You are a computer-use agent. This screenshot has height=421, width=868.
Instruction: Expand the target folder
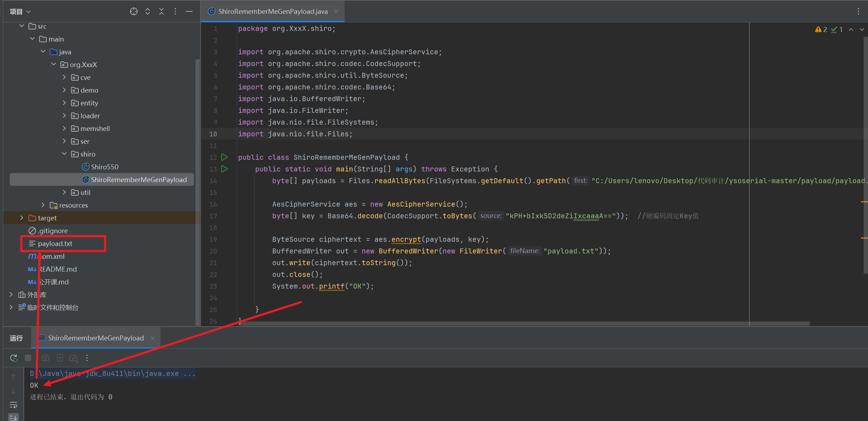(22, 218)
